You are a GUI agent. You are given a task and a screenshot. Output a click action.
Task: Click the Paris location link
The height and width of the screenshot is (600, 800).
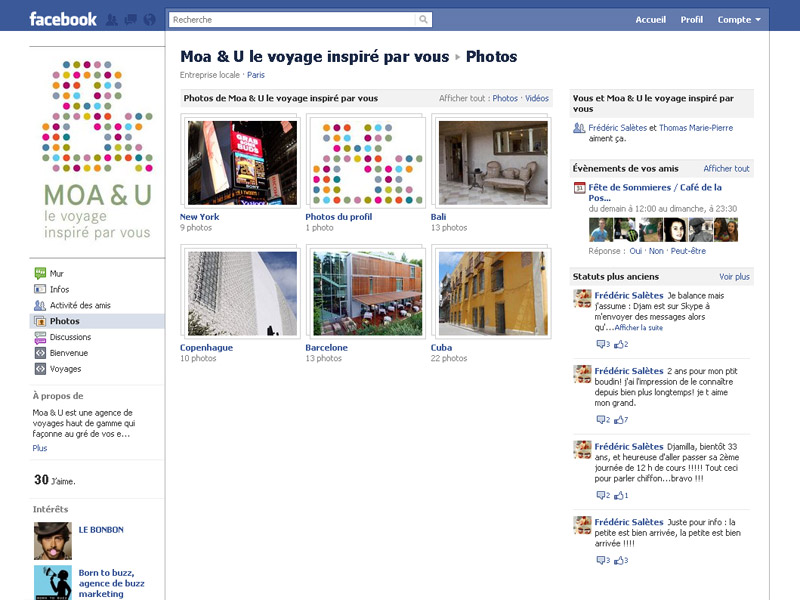pos(256,75)
